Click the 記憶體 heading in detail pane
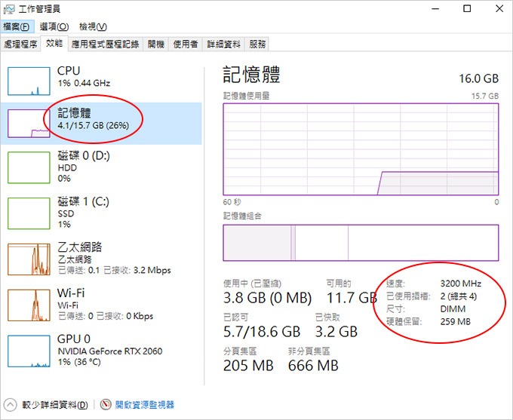This screenshot has width=513, height=420. [x=251, y=75]
